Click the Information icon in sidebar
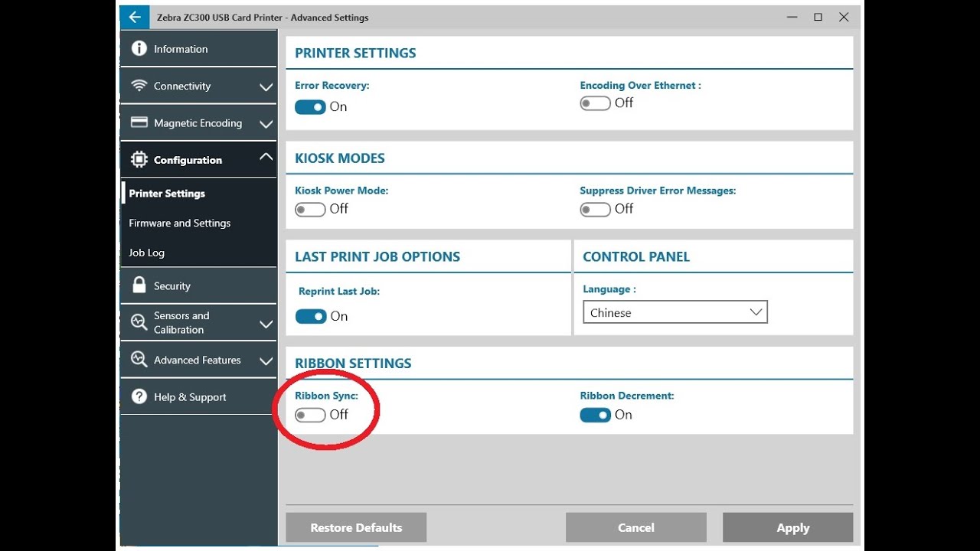 [139, 48]
